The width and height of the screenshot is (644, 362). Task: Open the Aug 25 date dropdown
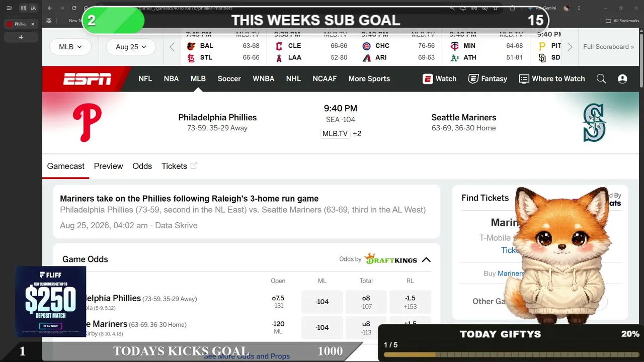131,47
